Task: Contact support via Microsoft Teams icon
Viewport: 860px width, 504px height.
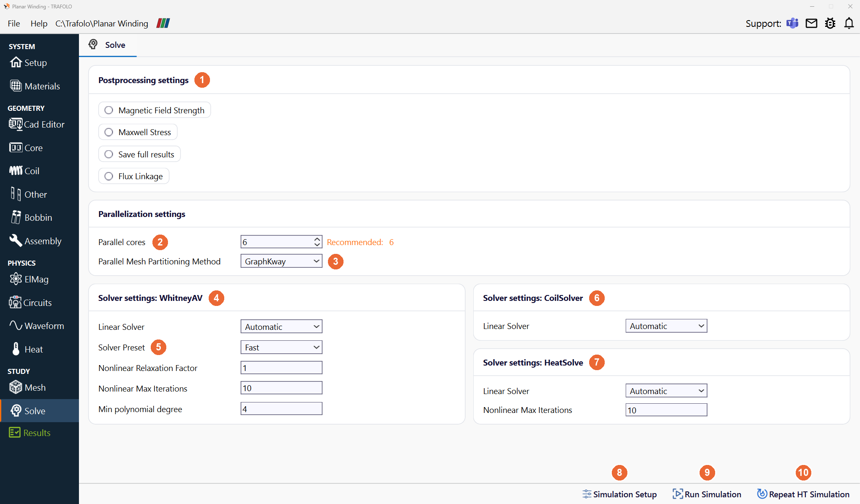Action: pyautogui.click(x=792, y=23)
